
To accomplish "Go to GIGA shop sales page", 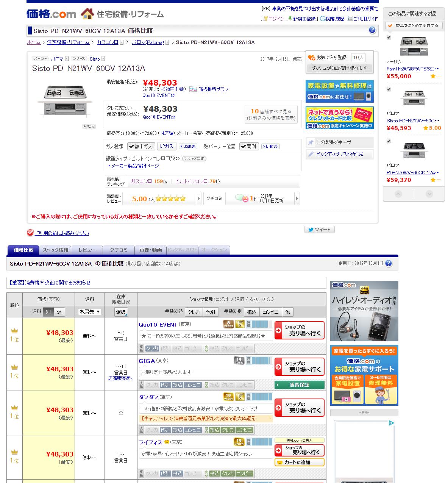I will [299, 367].
